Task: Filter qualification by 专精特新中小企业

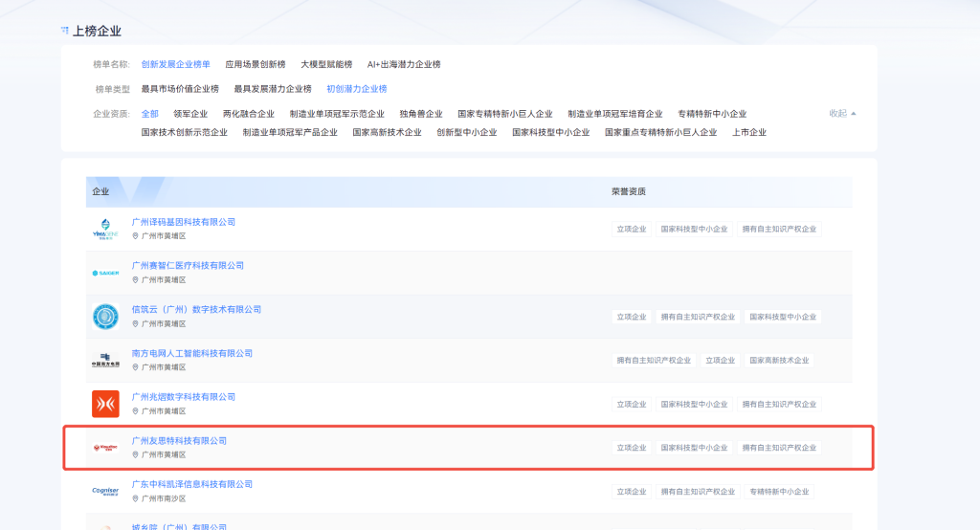Action: 712,114
